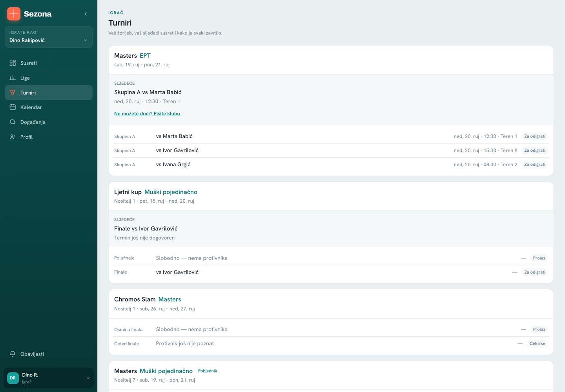Expand the Dino R. user menu chevron

(x=88, y=378)
